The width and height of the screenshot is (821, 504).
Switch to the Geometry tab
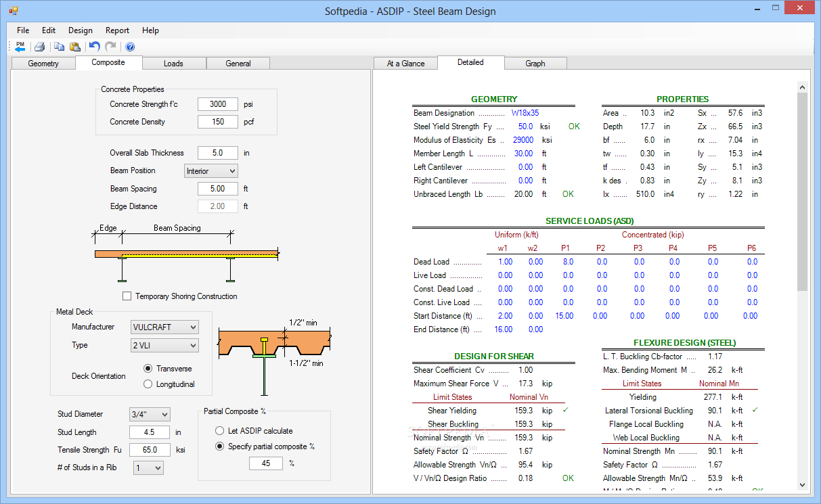(x=43, y=64)
